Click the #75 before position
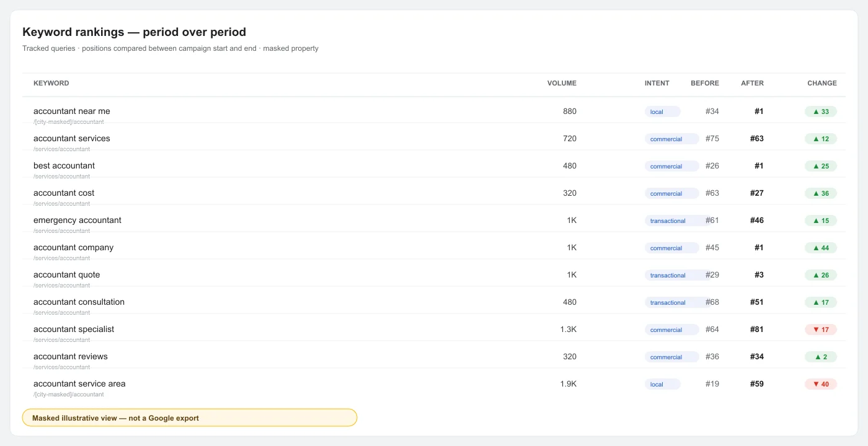This screenshot has width=868, height=446. point(712,139)
